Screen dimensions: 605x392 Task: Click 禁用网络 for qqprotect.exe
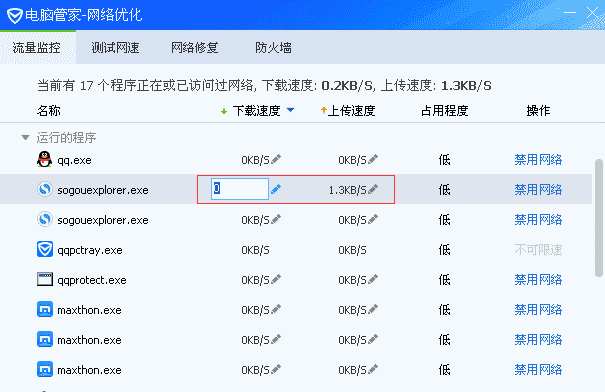click(x=538, y=279)
